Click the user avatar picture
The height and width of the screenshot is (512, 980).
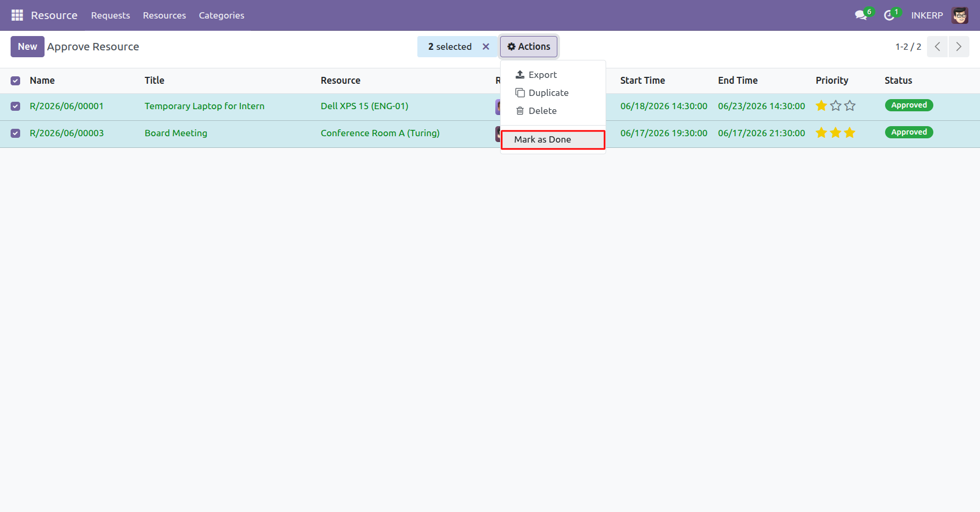coord(960,15)
